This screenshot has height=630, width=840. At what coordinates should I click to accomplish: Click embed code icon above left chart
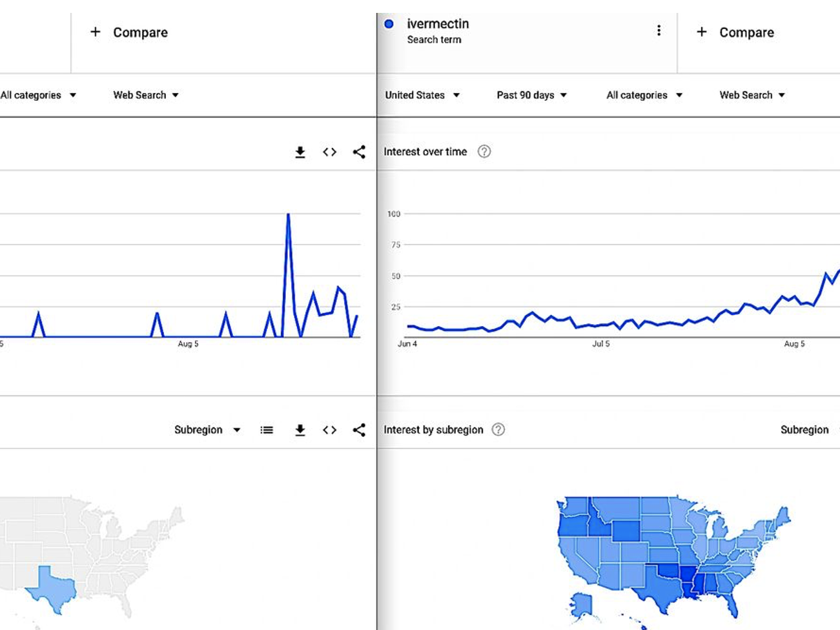pos(329,152)
